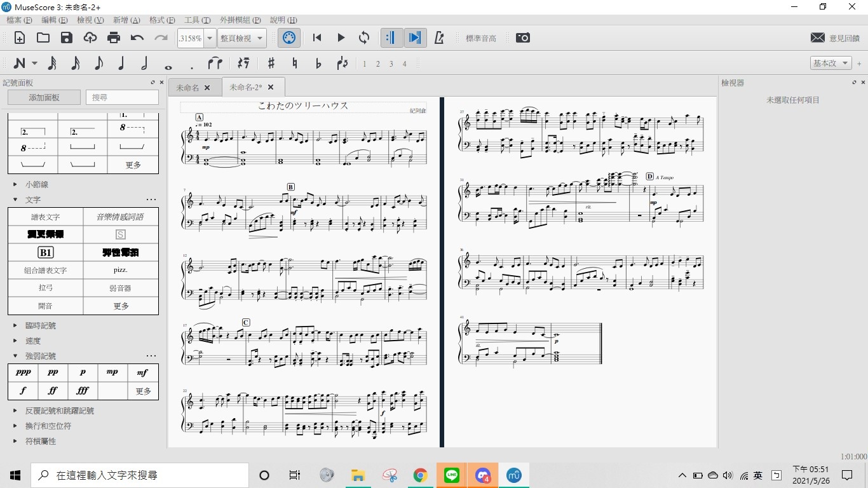
Task: Focus the palette 搜尋 field
Action: click(x=122, y=97)
